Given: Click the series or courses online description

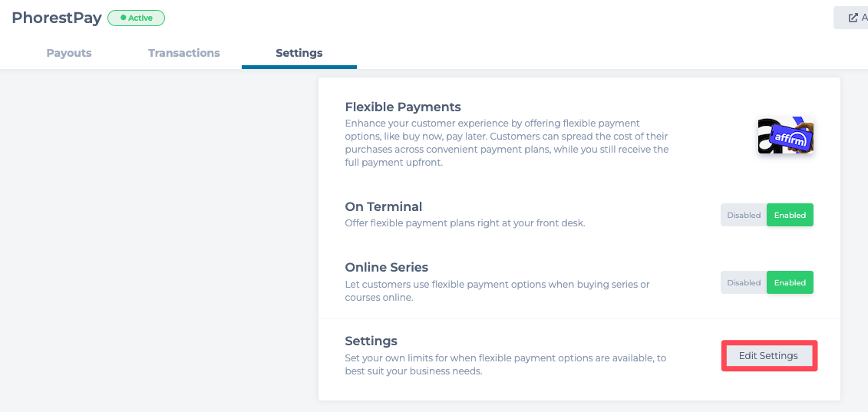Looking at the screenshot, I should [497, 291].
